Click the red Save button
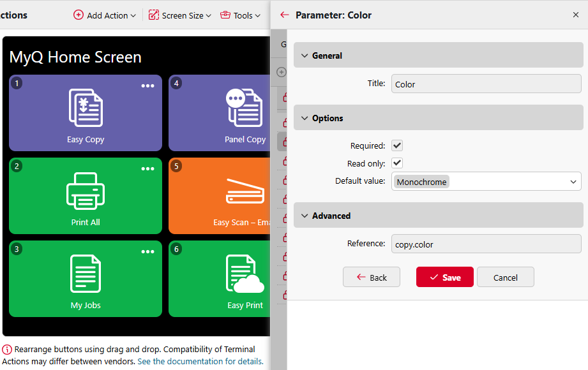This screenshot has height=370, width=588. point(444,277)
